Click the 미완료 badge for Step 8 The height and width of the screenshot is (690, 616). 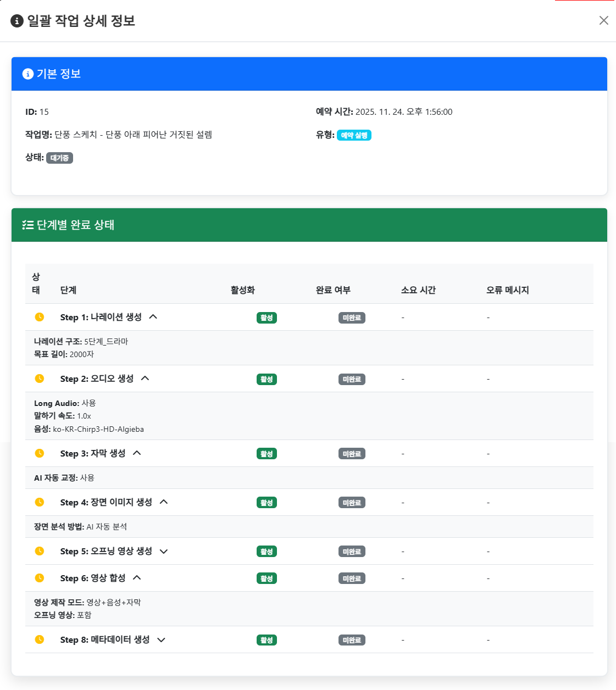(352, 640)
